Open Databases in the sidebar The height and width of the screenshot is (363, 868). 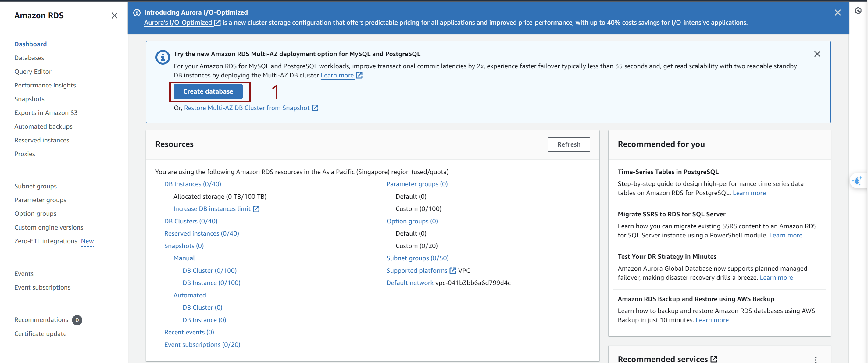tap(29, 58)
